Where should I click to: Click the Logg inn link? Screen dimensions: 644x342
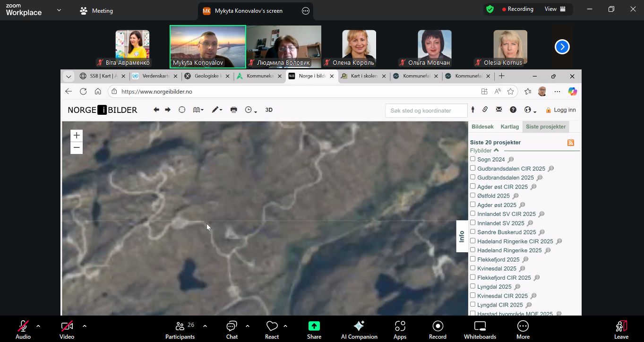tap(561, 110)
